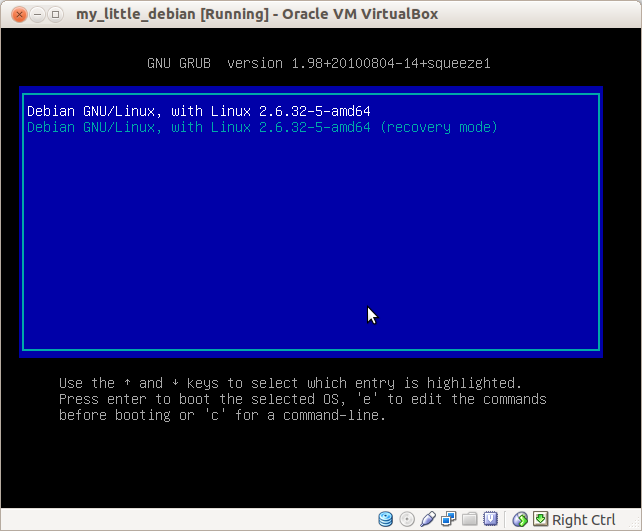
Task: Click the virtualization CPU chip icon
Action: point(491,519)
